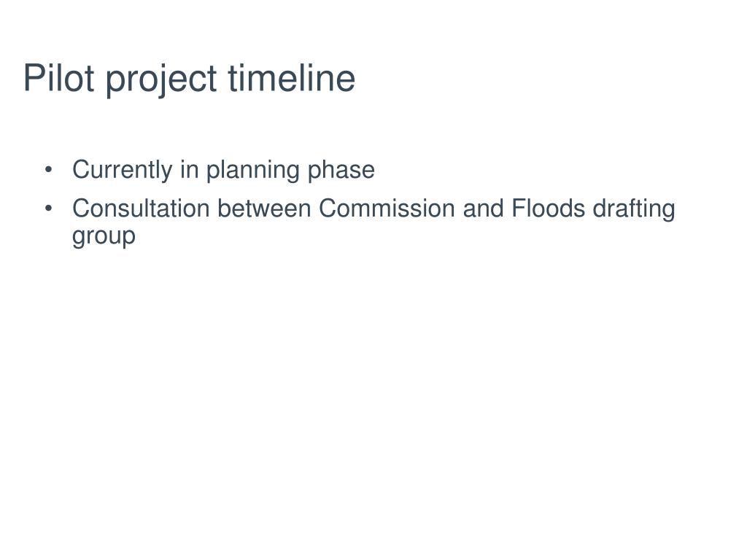This screenshot has height=560, width=747.
Task: Click the second bullet point marker
Action: point(48,209)
